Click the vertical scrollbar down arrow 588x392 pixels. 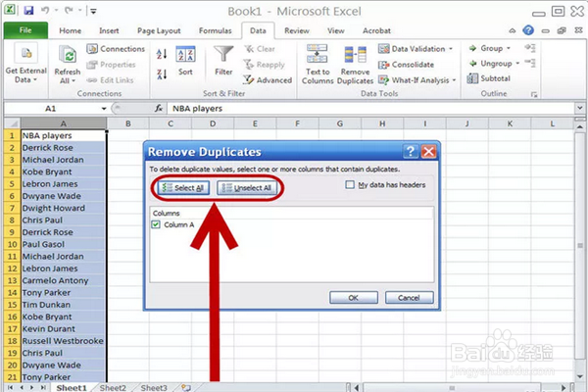coord(580,376)
